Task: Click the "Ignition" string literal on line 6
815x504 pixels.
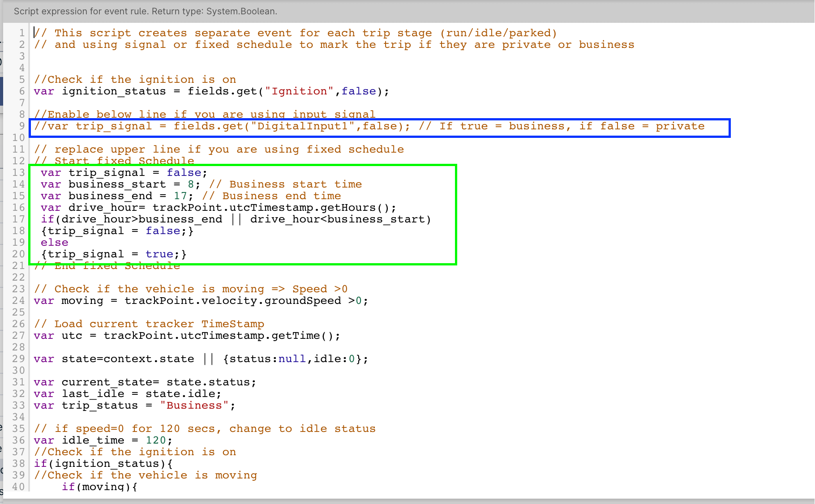Action: [299, 91]
